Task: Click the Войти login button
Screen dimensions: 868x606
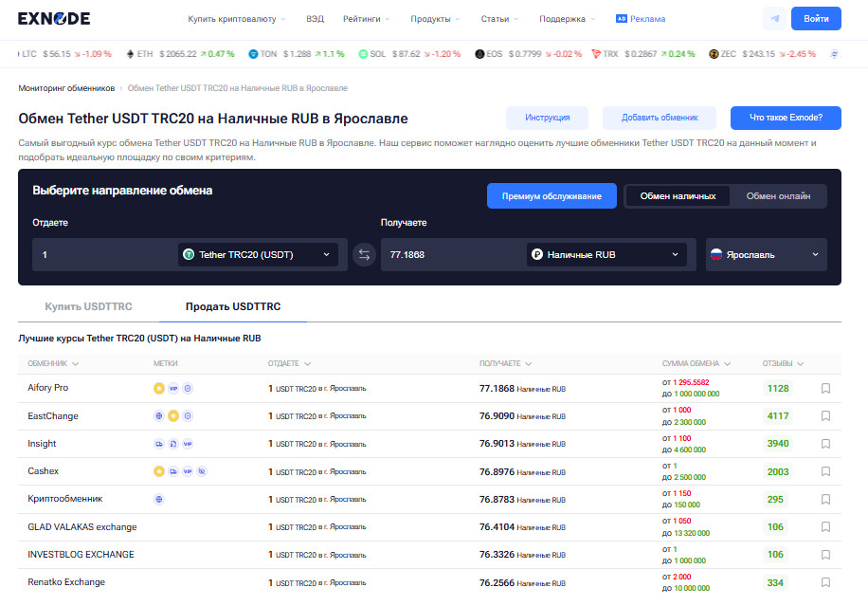Action: tap(815, 19)
